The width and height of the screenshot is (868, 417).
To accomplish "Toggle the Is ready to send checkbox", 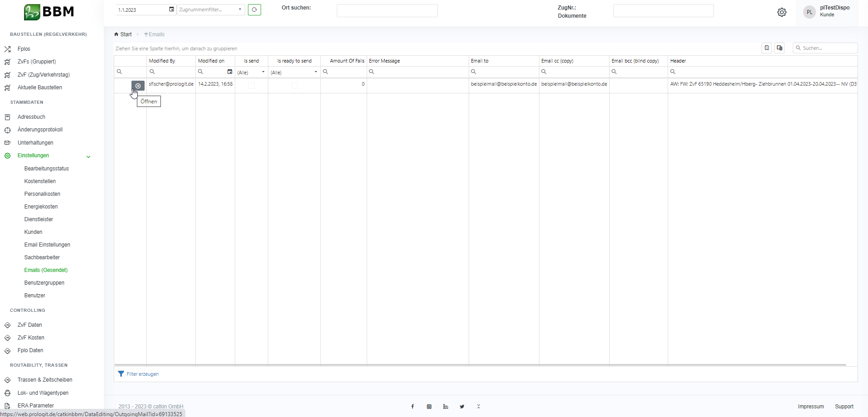I will point(294,85).
